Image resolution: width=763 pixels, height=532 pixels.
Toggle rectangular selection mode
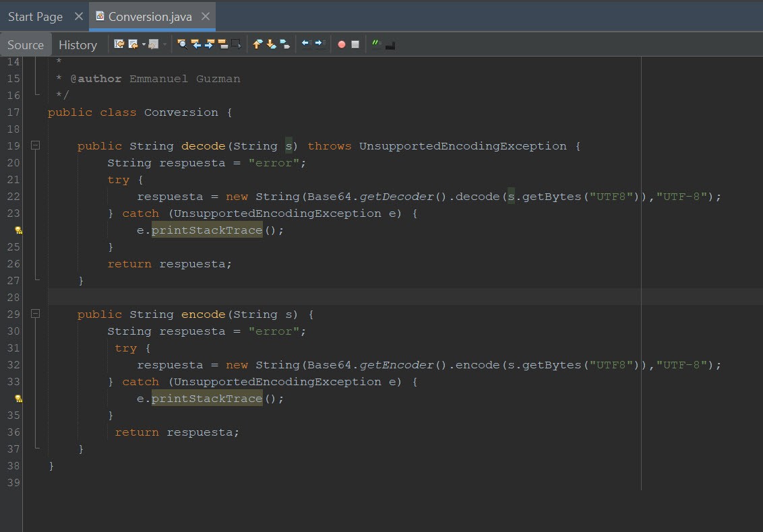pos(234,43)
